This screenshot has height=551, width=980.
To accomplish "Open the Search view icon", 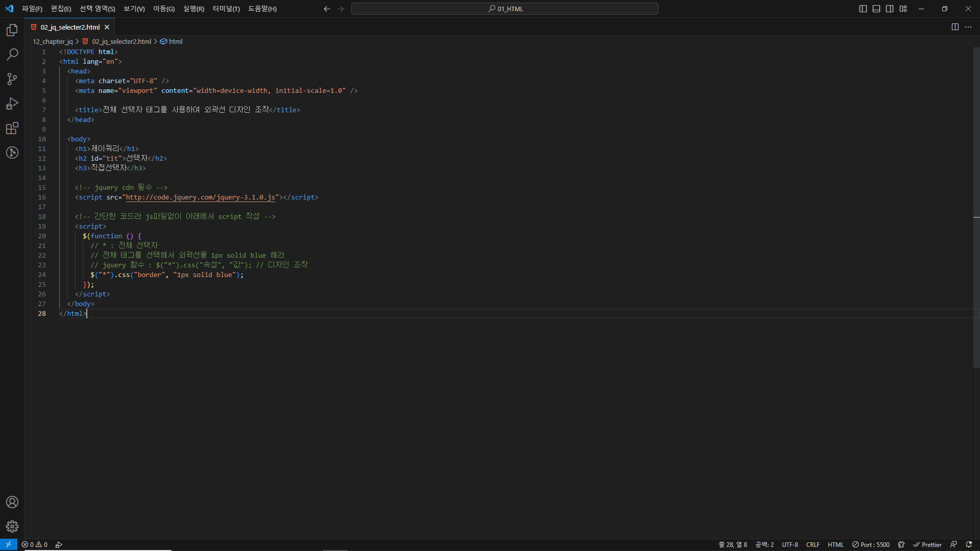I will pos(12,55).
